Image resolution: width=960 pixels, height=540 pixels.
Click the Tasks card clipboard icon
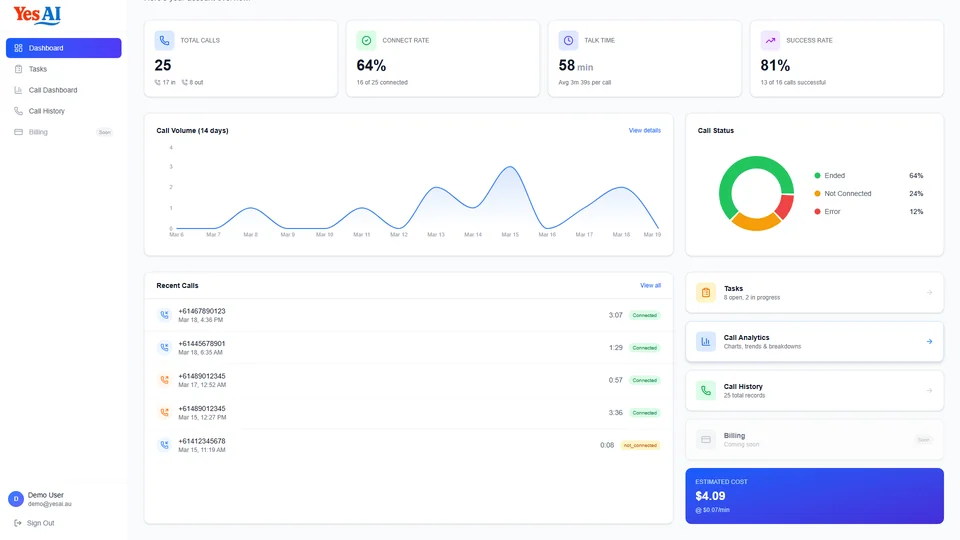point(706,293)
